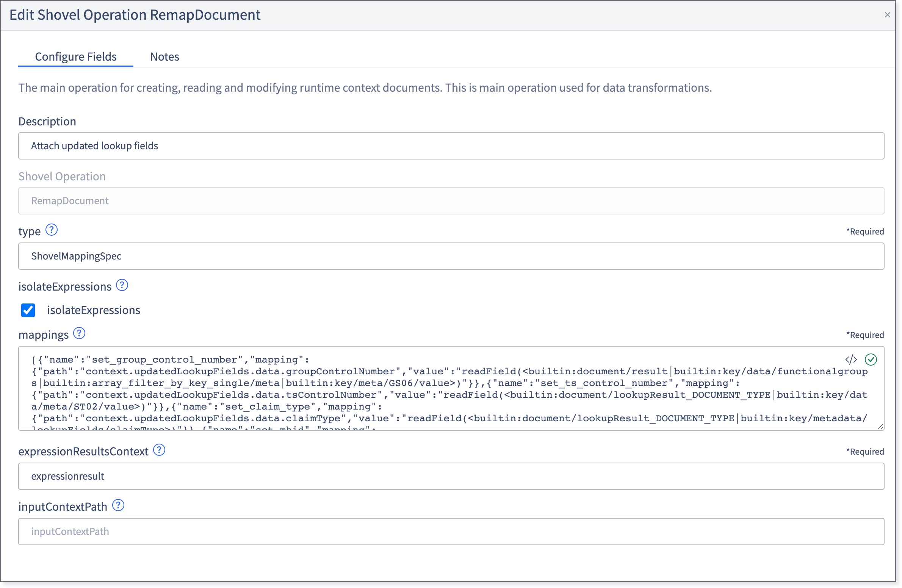The width and height of the screenshot is (902, 588).
Task: Click the *Required marker for expressionResultsContext
Action: point(865,452)
